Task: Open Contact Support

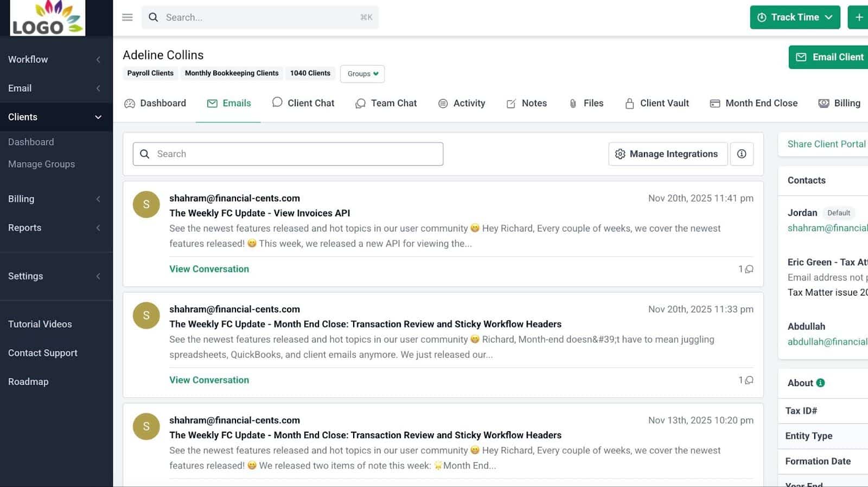Action: (x=43, y=353)
